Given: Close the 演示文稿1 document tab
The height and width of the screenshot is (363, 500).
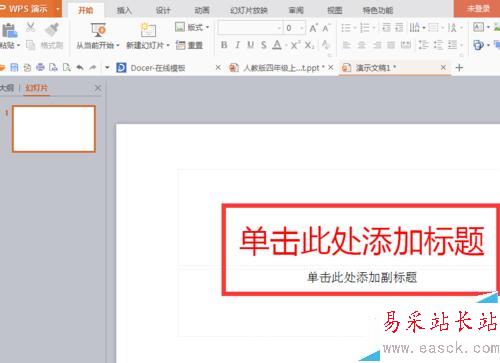Looking at the screenshot, I should pyautogui.click(x=443, y=68).
